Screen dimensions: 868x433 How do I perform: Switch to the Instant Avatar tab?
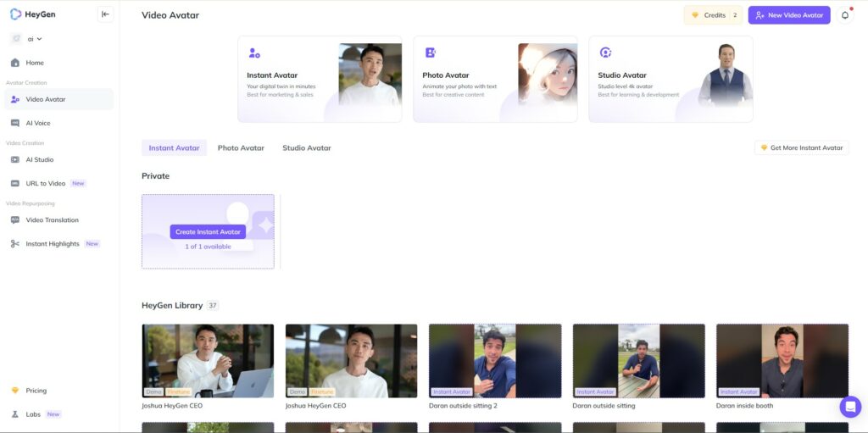coord(175,147)
